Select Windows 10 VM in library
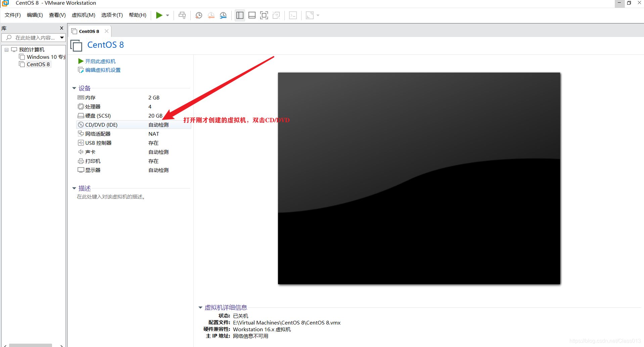The height and width of the screenshot is (347, 644). (x=46, y=57)
